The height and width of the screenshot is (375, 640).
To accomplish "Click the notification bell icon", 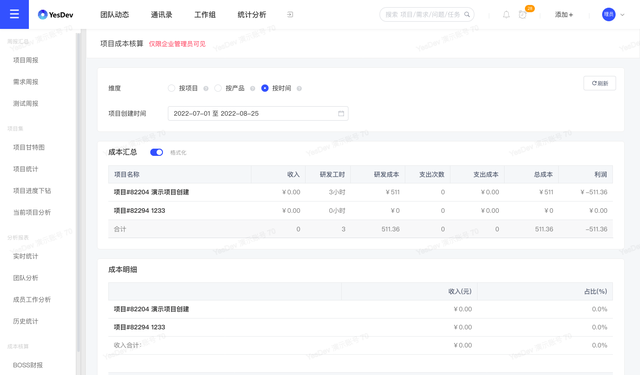I will tap(506, 15).
